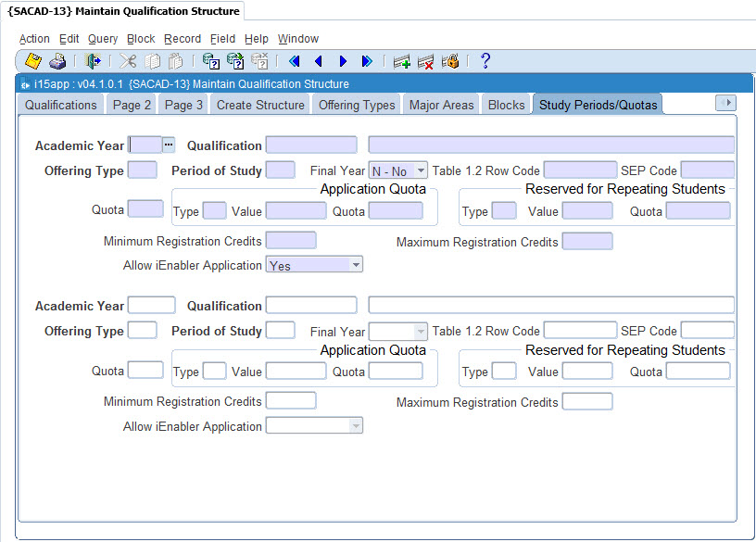Switch to the Major Areas tab

[442, 105]
